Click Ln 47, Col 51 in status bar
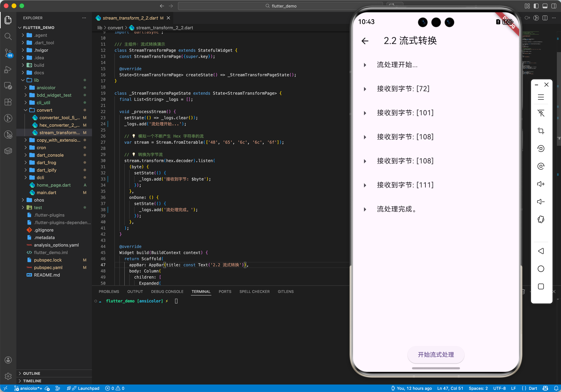The image size is (561, 392). (450, 388)
